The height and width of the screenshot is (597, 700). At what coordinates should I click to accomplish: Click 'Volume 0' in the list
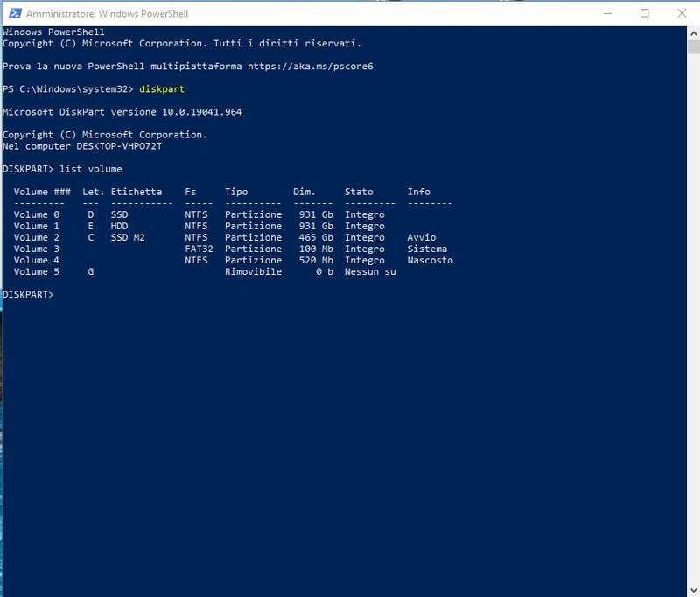pos(36,214)
